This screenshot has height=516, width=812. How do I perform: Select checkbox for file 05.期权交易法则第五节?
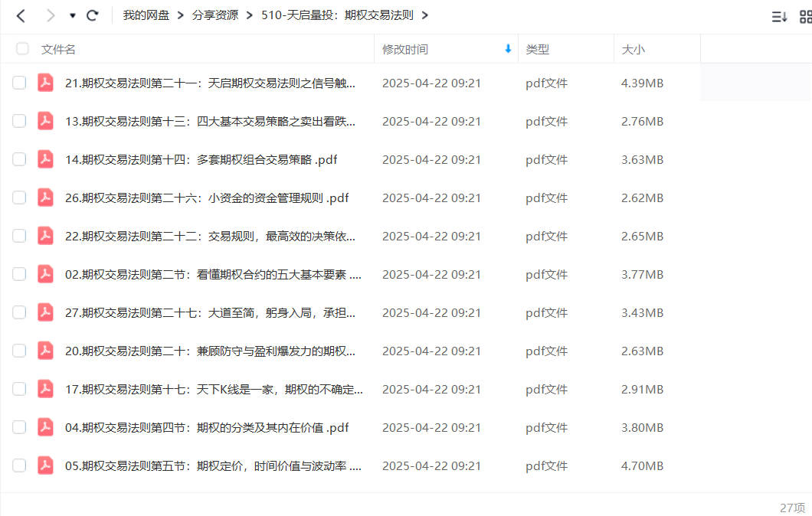[19, 465]
